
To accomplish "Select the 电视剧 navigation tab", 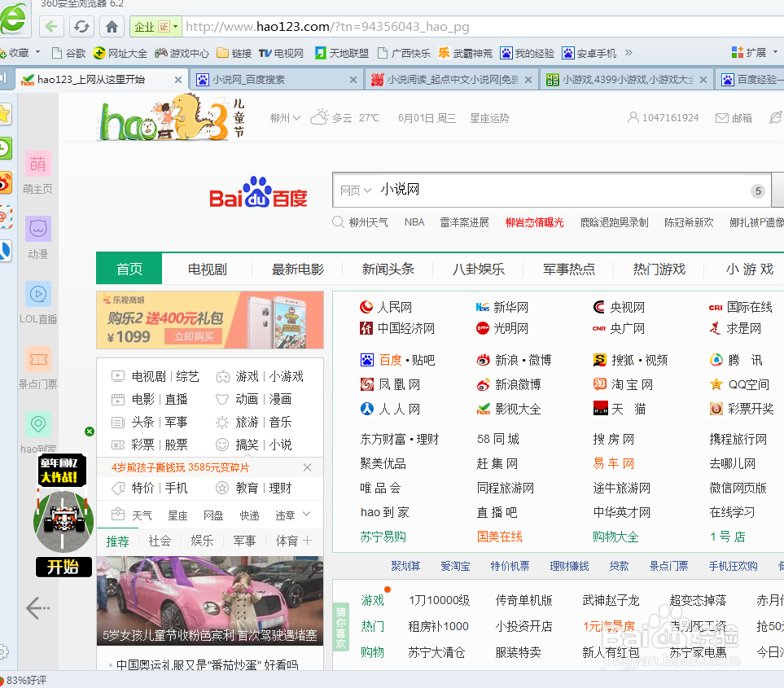I will point(207,270).
